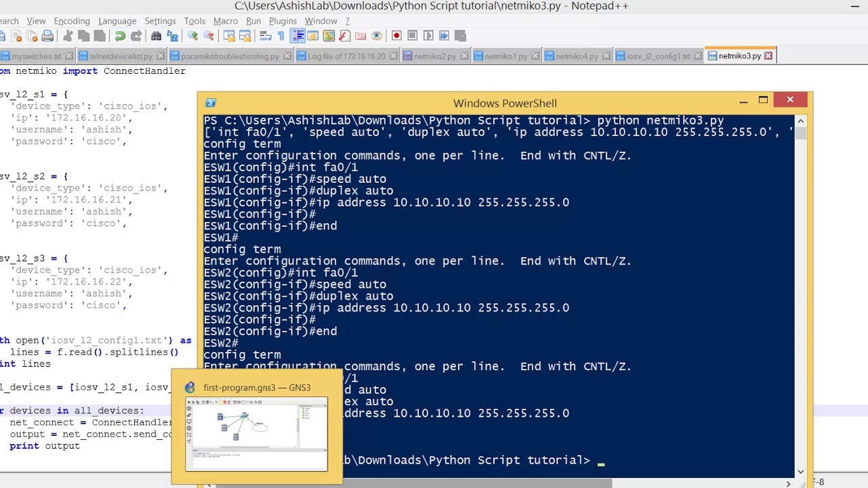Click PowerShell scrollbar up arrow
The image size is (868, 488).
point(801,121)
